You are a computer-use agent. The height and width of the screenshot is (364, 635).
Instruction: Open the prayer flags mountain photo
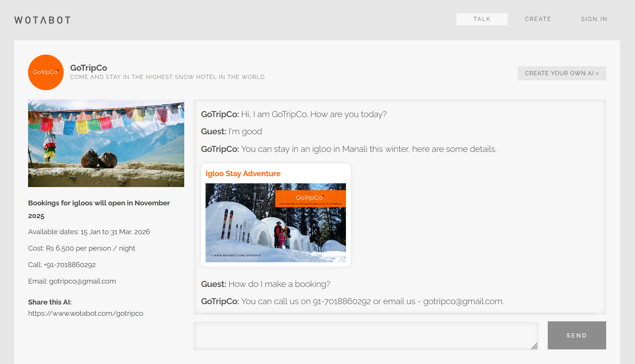click(x=106, y=143)
